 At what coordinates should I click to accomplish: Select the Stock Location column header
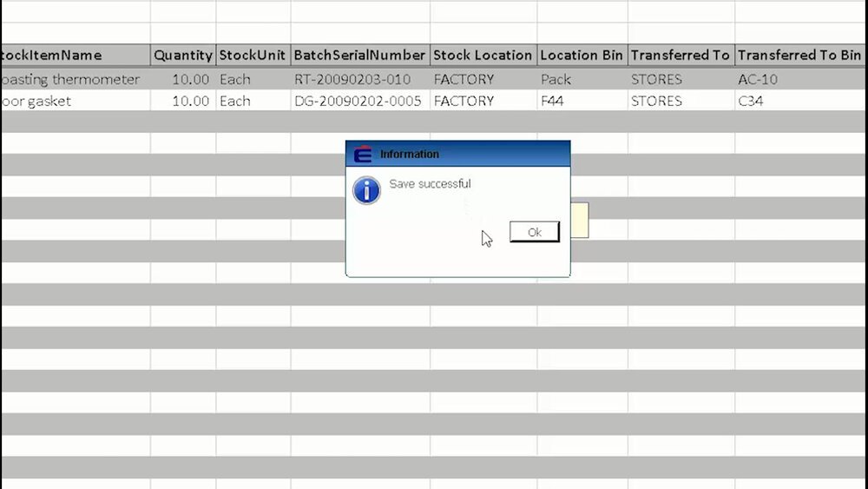click(483, 56)
